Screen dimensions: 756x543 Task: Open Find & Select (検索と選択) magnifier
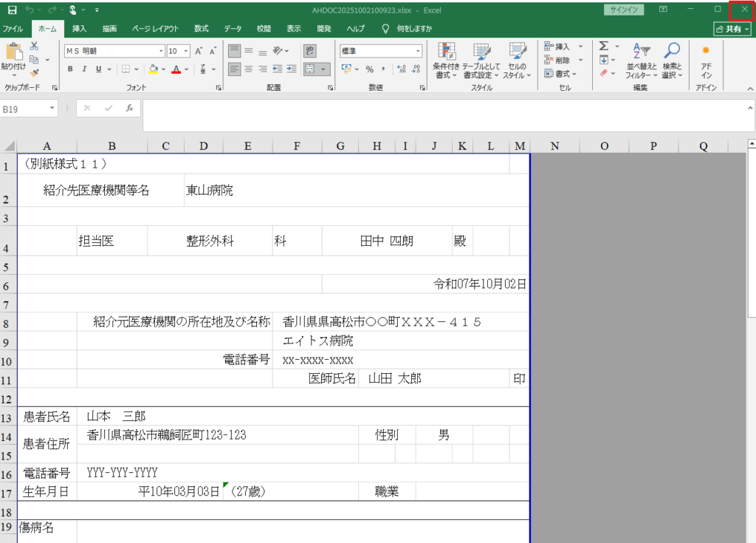pos(671,60)
